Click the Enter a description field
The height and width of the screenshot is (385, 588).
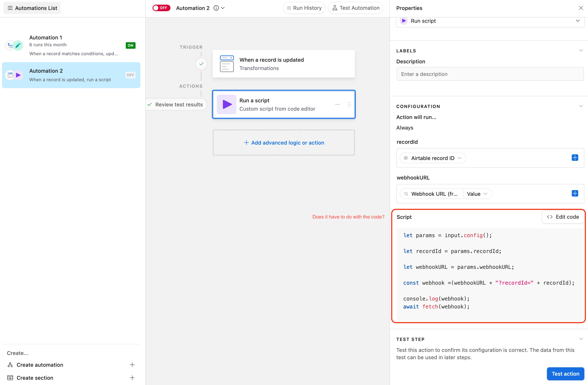(x=490, y=74)
